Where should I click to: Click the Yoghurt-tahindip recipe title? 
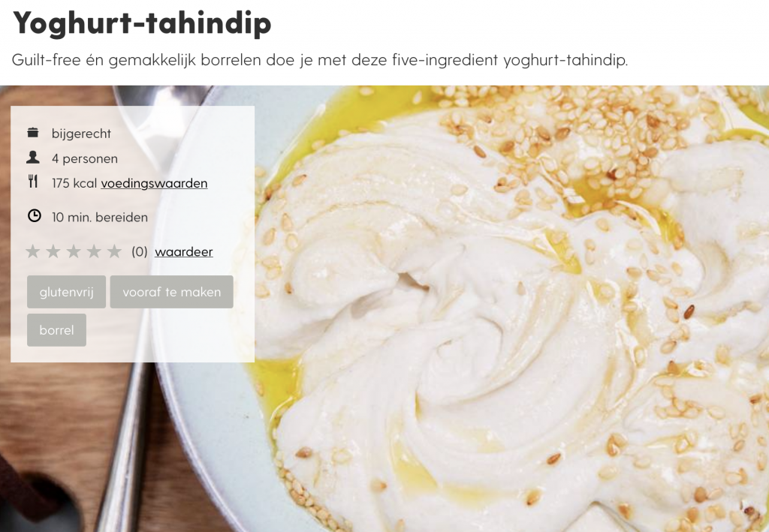pyautogui.click(x=142, y=23)
